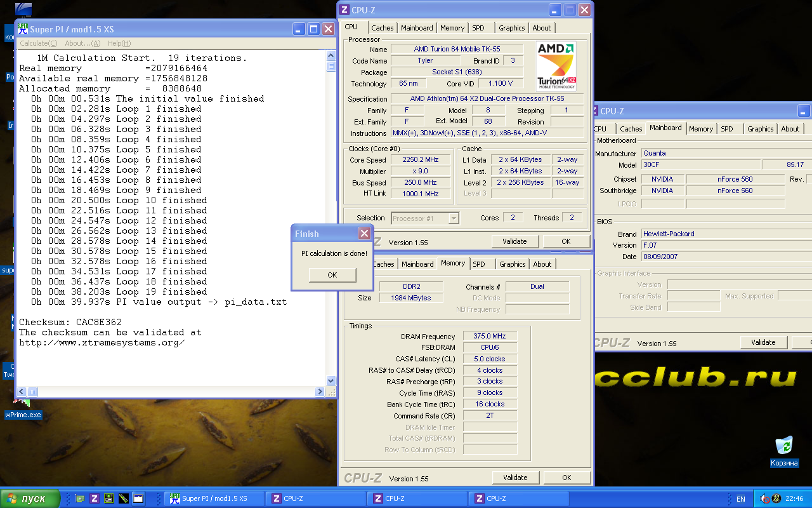Open the EN language indicator
Viewport: 812px width, 508px height.
coord(741,498)
